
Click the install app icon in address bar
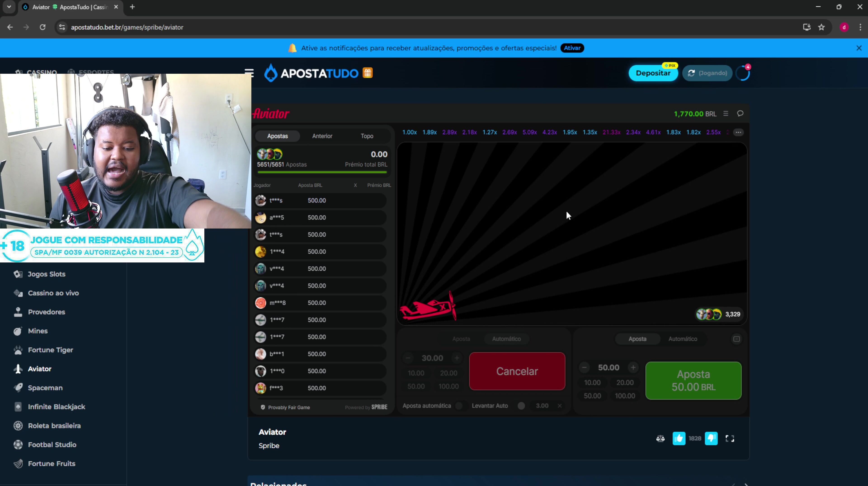coord(807,27)
